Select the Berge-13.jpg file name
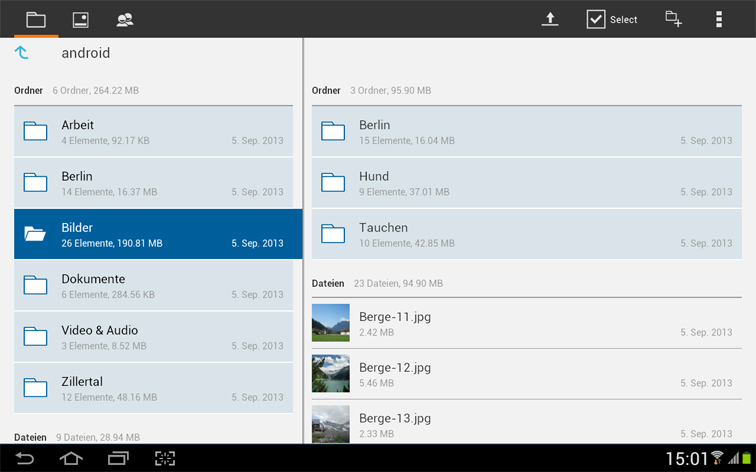756x472 pixels. point(395,418)
